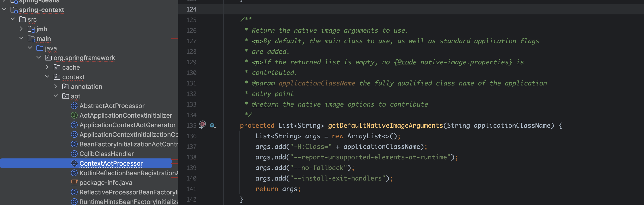
Task: Collapse the context package
Action: [47, 77]
